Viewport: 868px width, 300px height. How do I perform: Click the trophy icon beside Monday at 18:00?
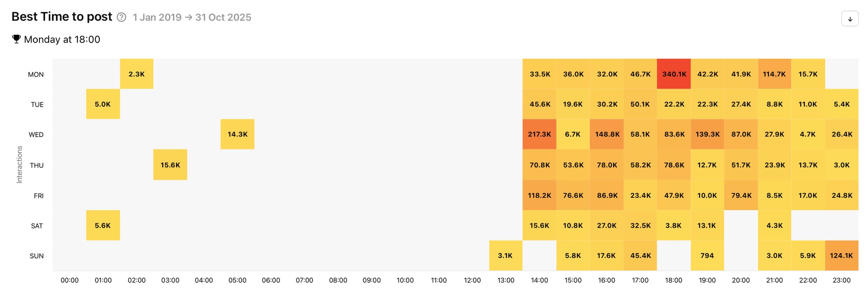[16, 39]
